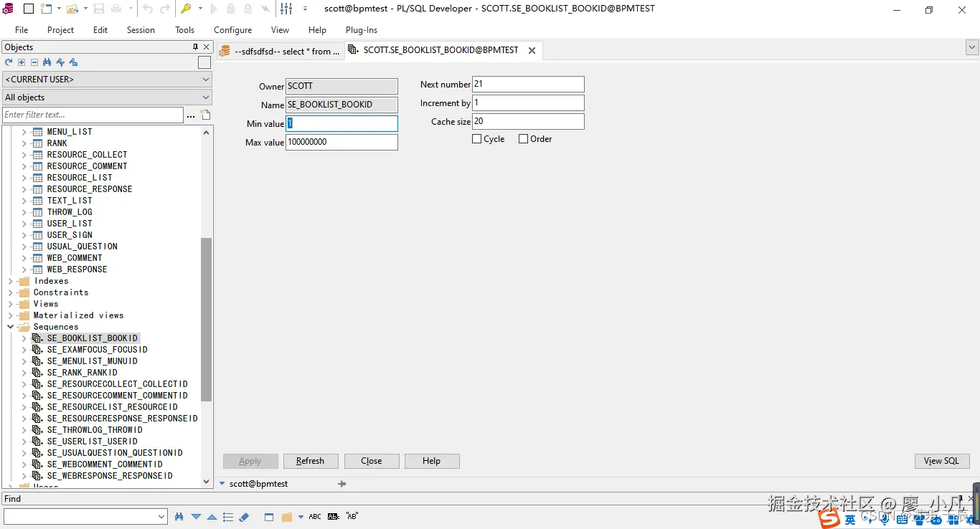Open the Configure menu
The width and height of the screenshot is (980, 529).
tap(232, 30)
